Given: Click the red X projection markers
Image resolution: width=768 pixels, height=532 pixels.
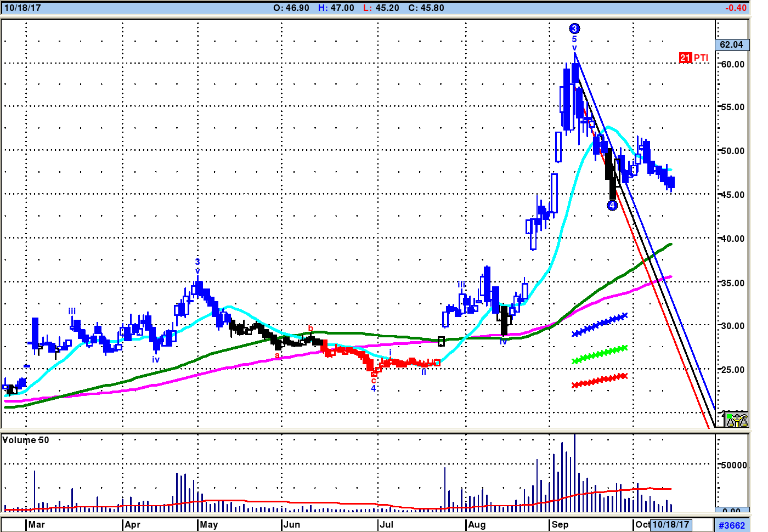Looking at the screenshot, I should click(599, 380).
